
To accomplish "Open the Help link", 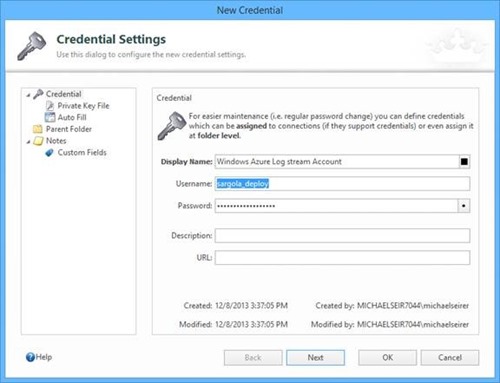I will pos(44,357).
